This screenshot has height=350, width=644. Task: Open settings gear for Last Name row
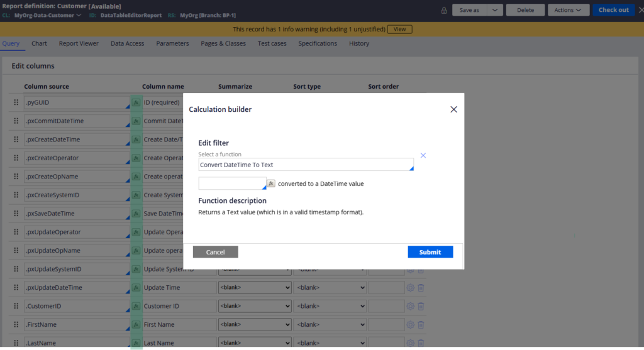410,343
